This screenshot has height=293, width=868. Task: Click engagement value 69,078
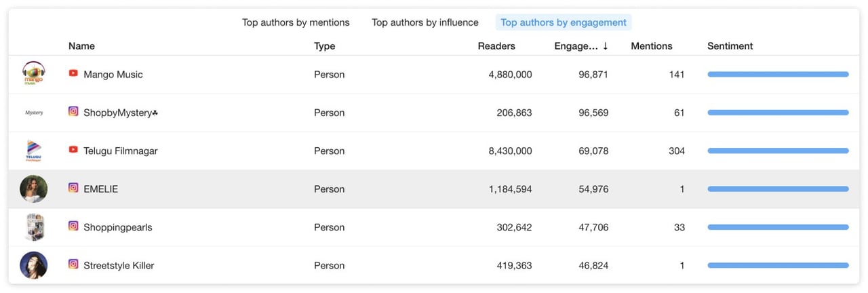[x=593, y=151]
